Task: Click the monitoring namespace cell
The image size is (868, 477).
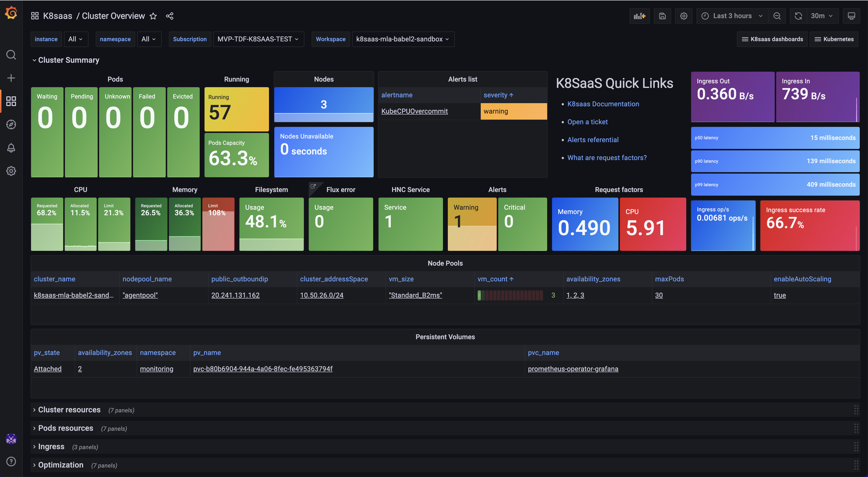Action: 157,369
